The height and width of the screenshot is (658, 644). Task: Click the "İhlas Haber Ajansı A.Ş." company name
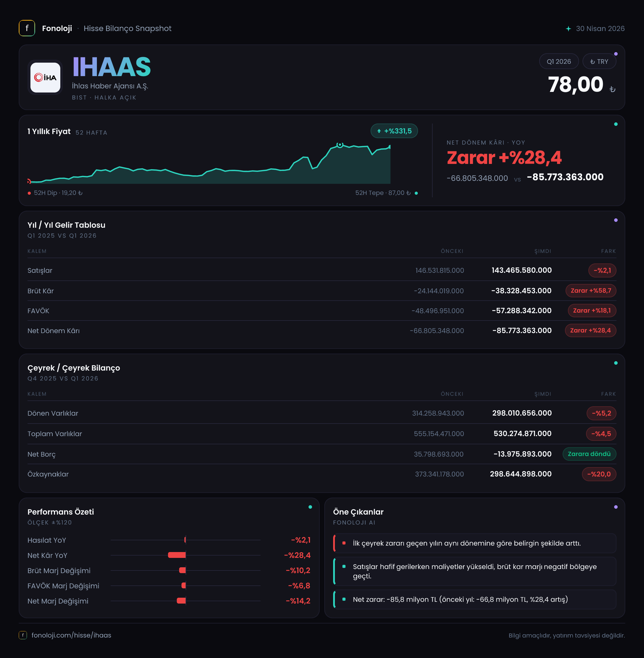point(110,86)
